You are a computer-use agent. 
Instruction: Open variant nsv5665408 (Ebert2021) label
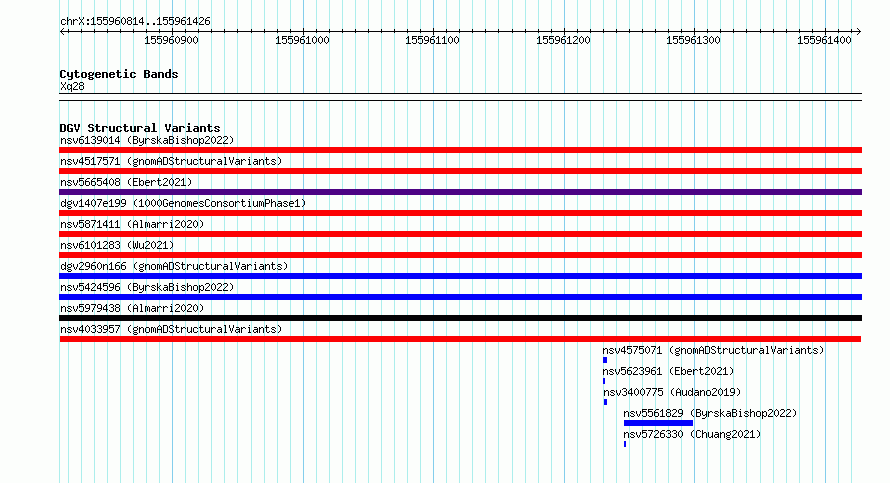click(126, 182)
